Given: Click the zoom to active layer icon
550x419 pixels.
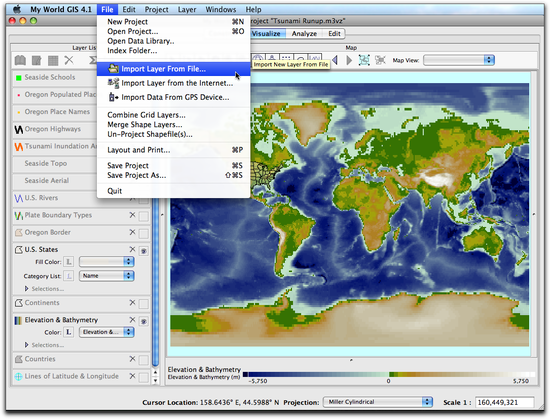Looking at the screenshot, I should tap(380, 60).
